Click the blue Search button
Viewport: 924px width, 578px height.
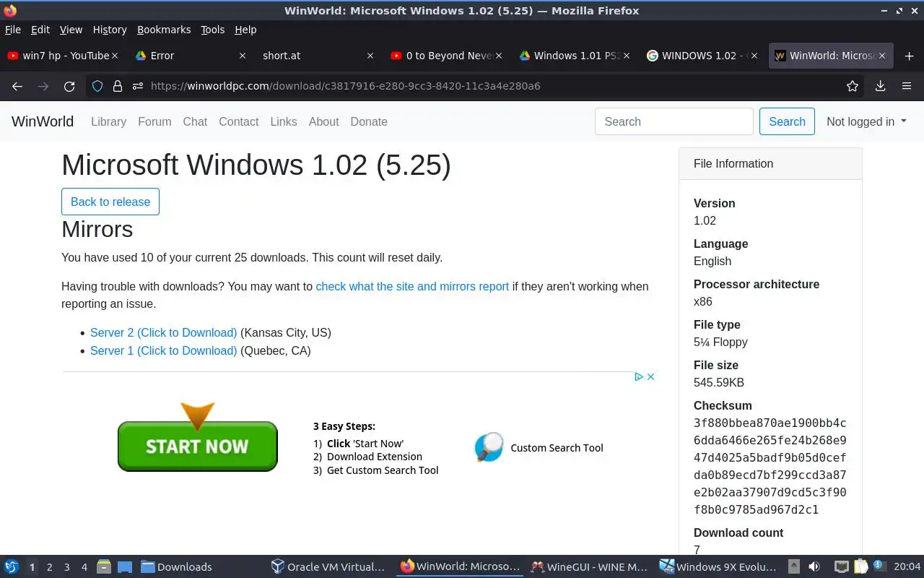pyautogui.click(x=787, y=121)
